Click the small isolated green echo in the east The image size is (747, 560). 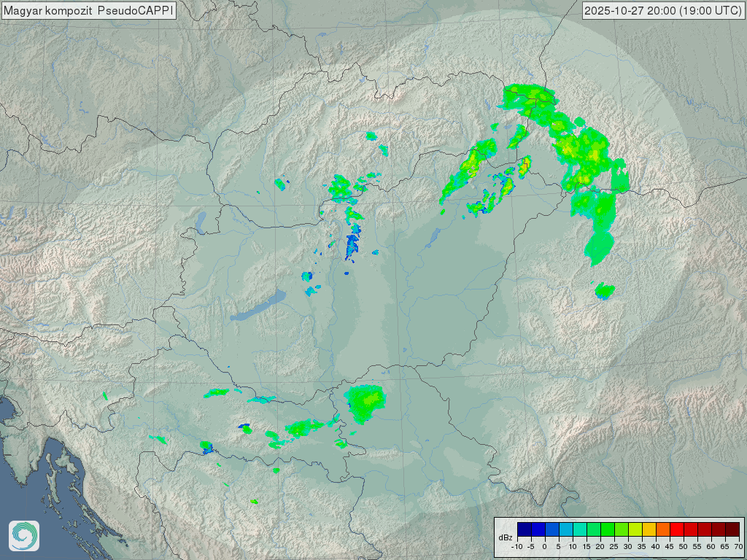pyautogui.click(x=604, y=291)
